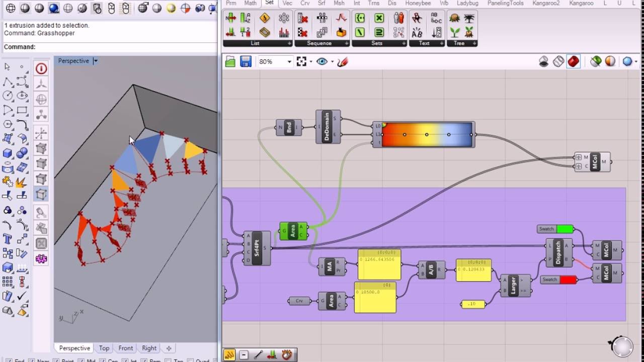Screen dimensions: 644x362
Task: Open the Ladybug ribbon tab
Action: [x=467, y=3]
